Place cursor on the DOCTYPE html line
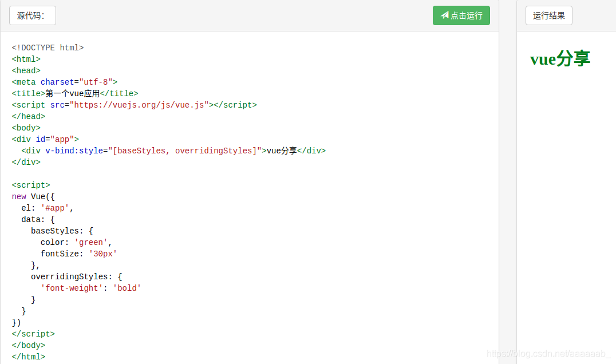616x364 pixels. pos(48,48)
